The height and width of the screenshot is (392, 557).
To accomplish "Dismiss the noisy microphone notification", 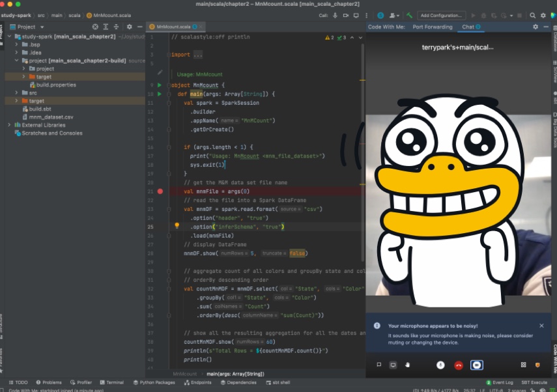I will point(541,326).
